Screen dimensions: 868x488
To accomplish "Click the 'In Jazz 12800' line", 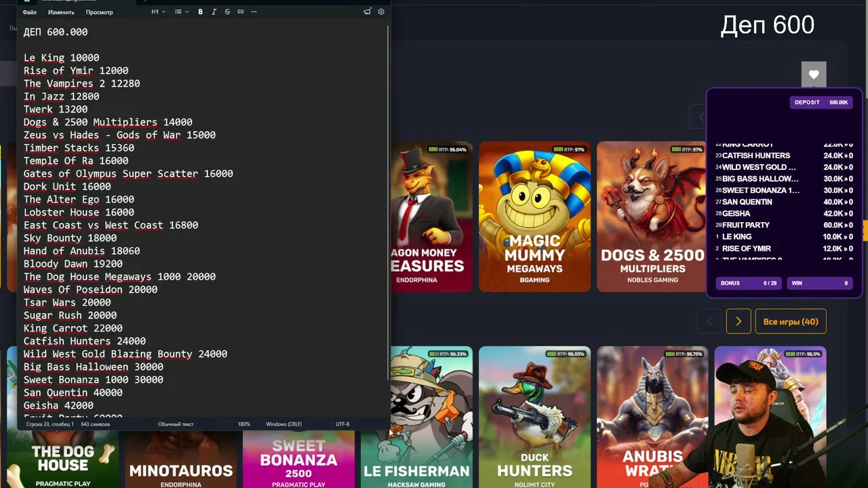I will (x=62, y=96).
